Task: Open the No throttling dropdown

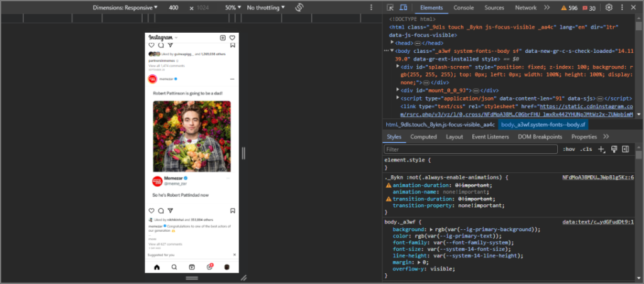Action: 266,8
